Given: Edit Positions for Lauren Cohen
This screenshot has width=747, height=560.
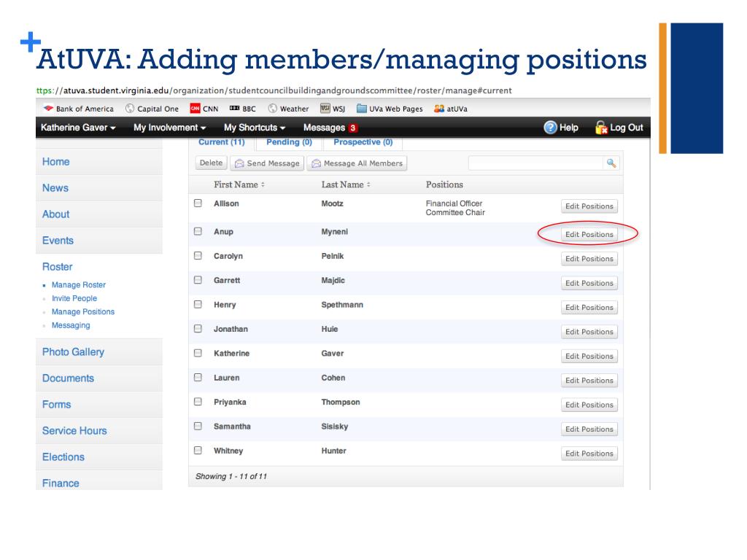Looking at the screenshot, I should point(589,380).
